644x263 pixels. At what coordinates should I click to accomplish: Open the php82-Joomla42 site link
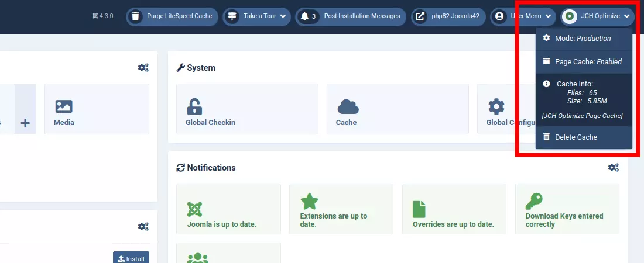[448, 16]
